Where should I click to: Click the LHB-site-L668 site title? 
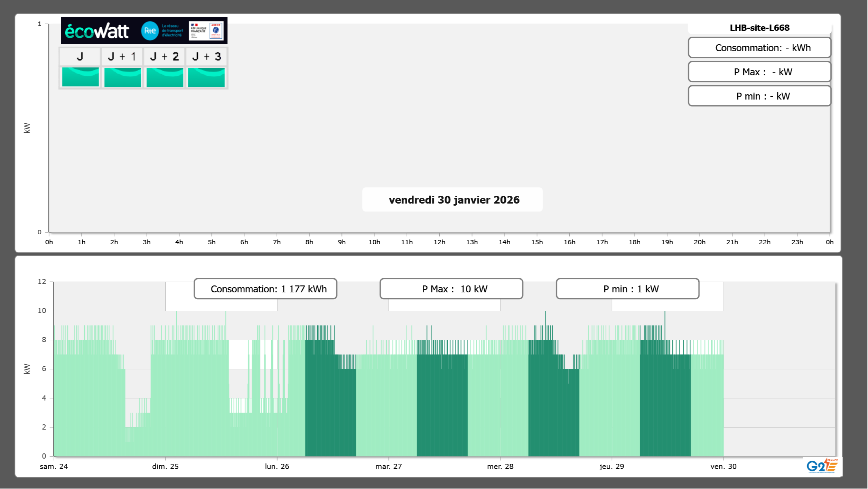759,28
